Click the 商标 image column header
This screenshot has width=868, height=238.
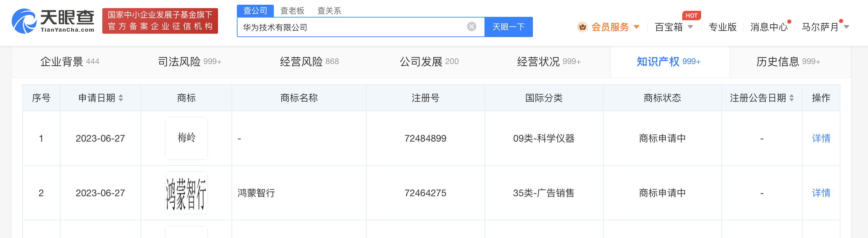pos(186,98)
